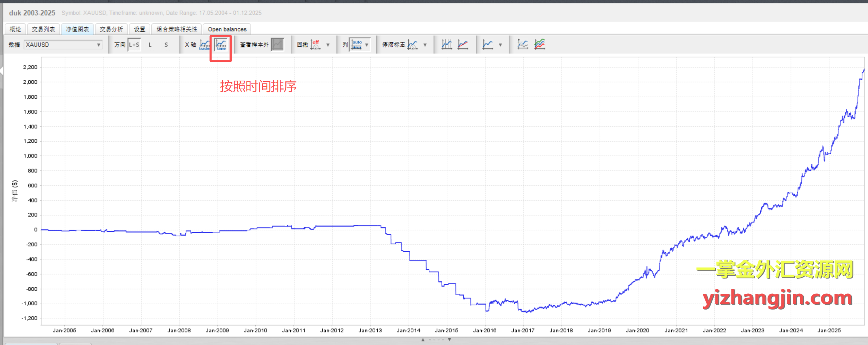Switch to the 交易列表 tab

[43, 29]
